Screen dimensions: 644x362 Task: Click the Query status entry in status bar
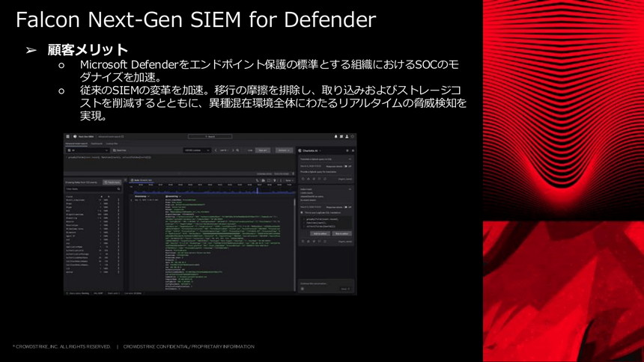78,293
